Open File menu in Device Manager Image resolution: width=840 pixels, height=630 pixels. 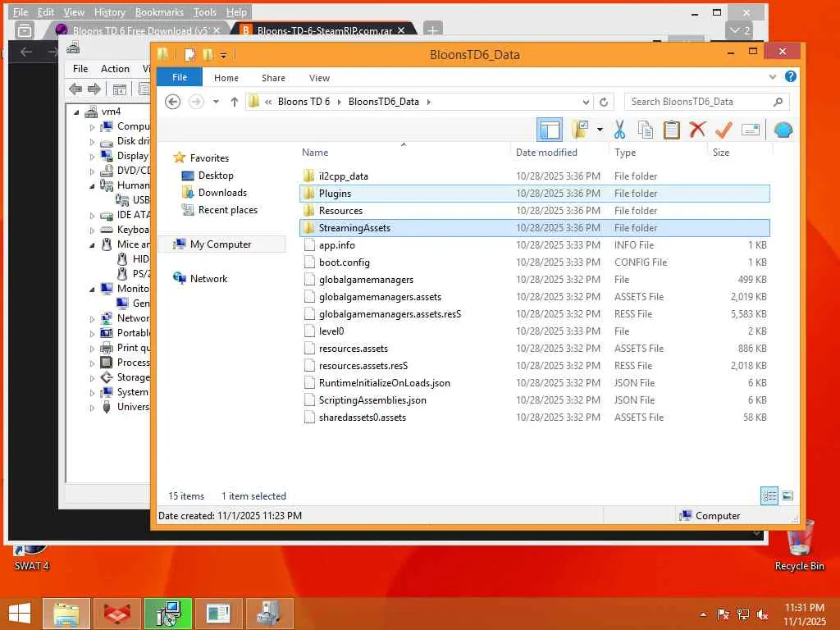click(80, 69)
